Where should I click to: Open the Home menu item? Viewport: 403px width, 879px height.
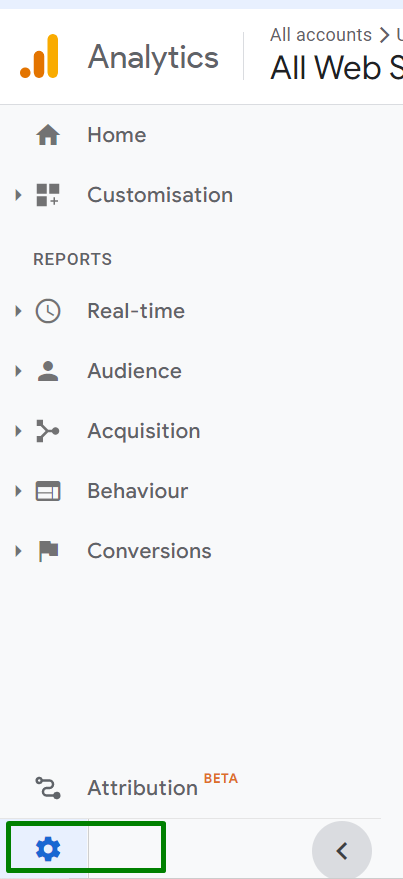(117, 135)
